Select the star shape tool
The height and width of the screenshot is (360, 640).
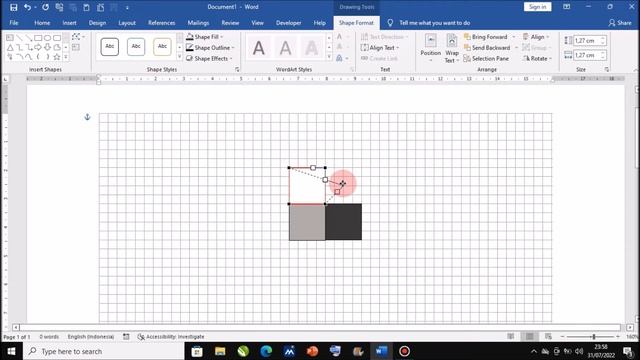click(x=57, y=57)
